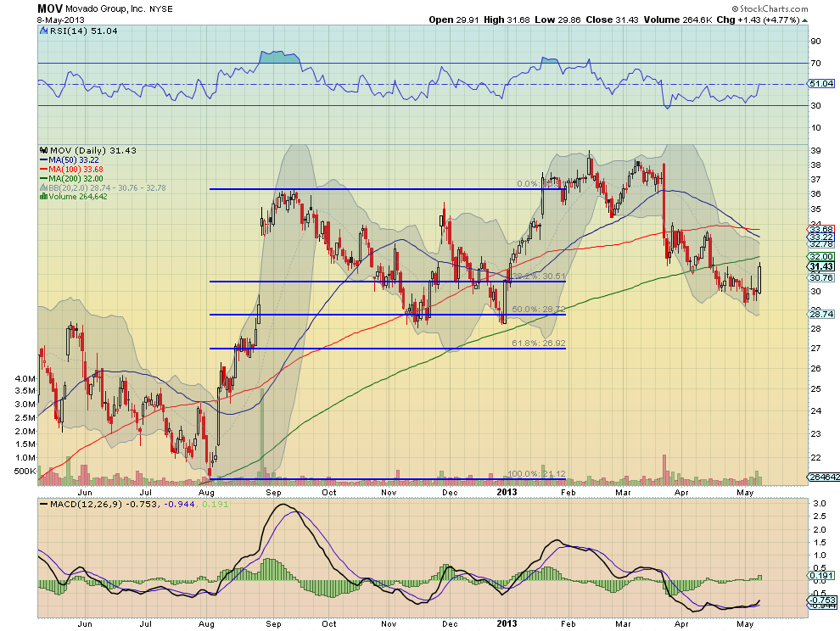Click the MACD(12,26,9) panel label
840x631 pixels.
[x=87, y=504]
